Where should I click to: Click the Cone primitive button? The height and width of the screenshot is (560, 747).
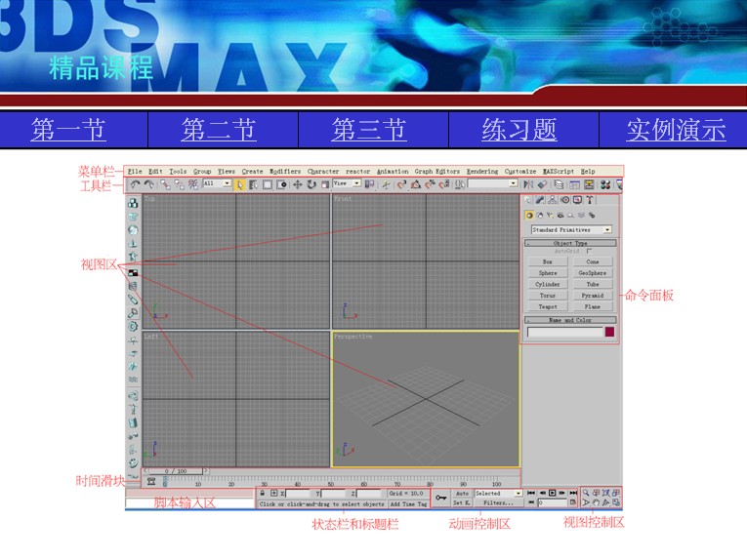coord(593,261)
